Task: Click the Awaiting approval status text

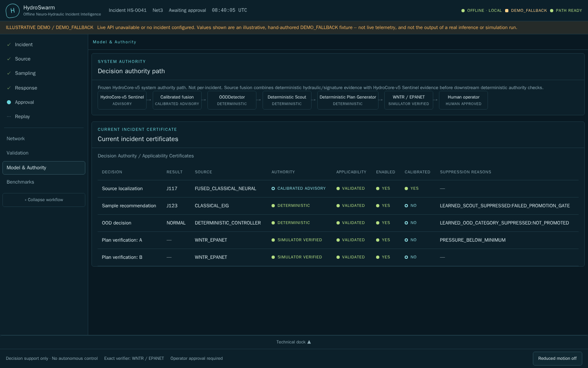Action: pos(187,10)
